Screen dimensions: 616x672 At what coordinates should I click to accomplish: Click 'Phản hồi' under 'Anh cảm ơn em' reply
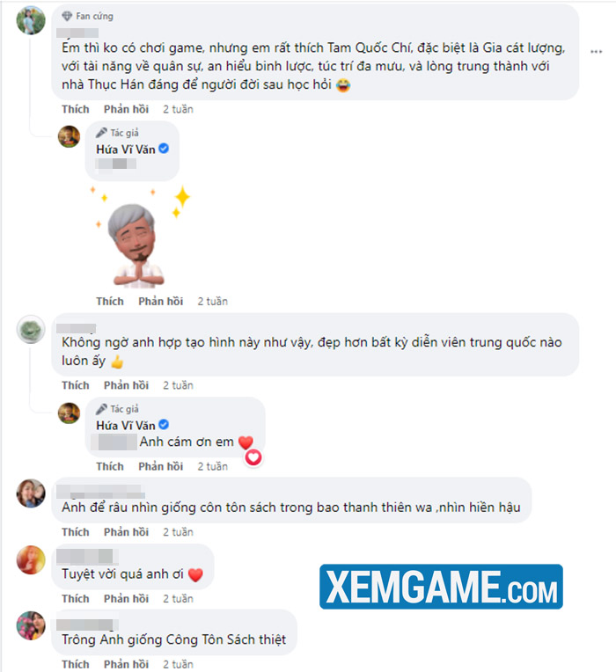click(161, 466)
